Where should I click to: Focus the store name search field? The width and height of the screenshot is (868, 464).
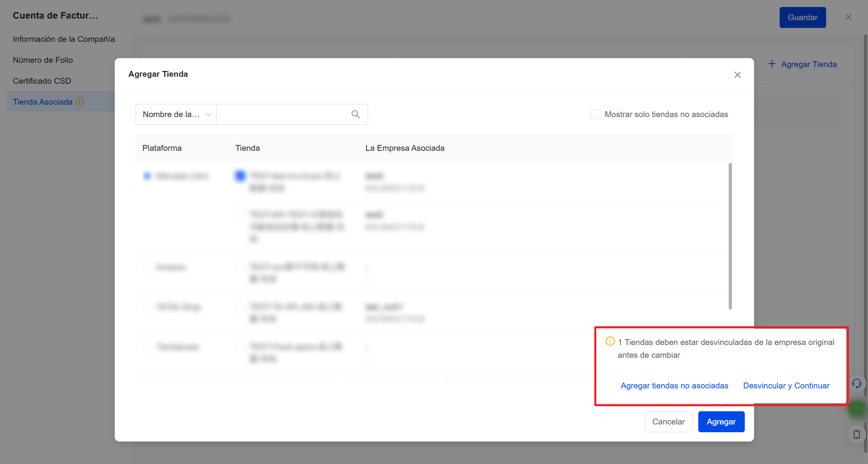point(283,114)
